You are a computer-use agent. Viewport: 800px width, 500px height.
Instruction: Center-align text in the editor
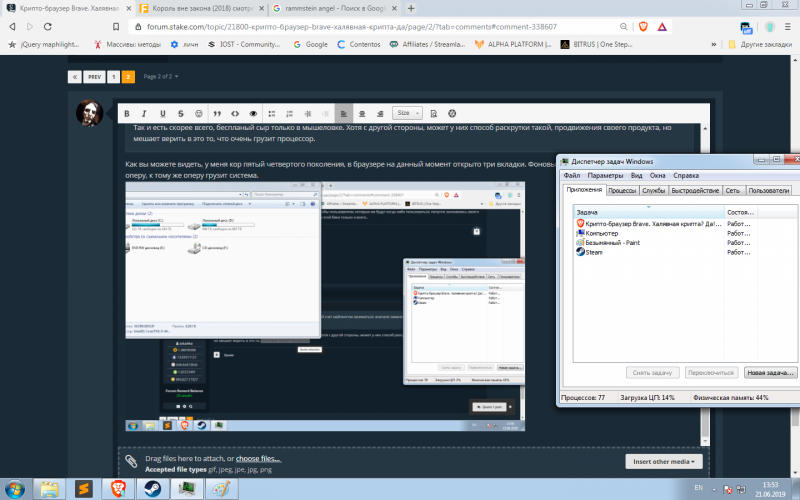coord(362,114)
